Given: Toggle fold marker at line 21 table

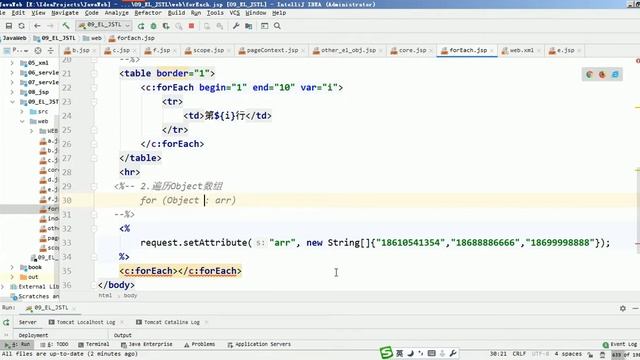Looking at the screenshot, I should pyautogui.click(x=94, y=73).
